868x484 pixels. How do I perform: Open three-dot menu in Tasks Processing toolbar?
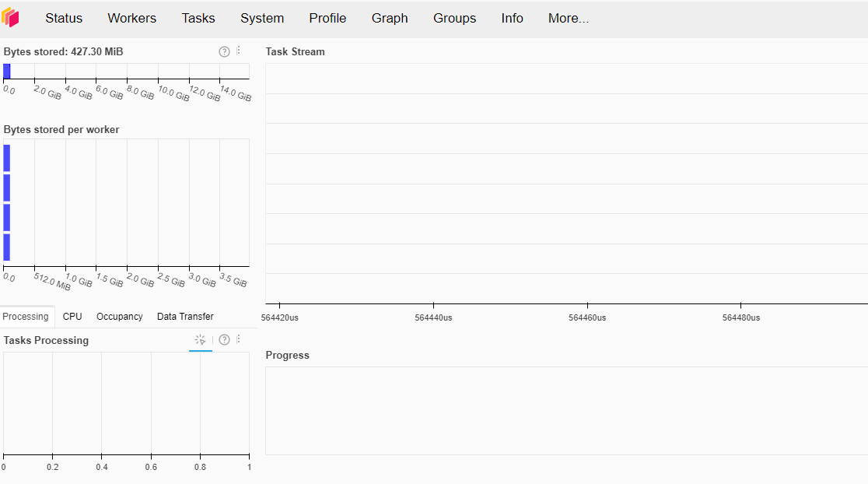[x=239, y=339]
